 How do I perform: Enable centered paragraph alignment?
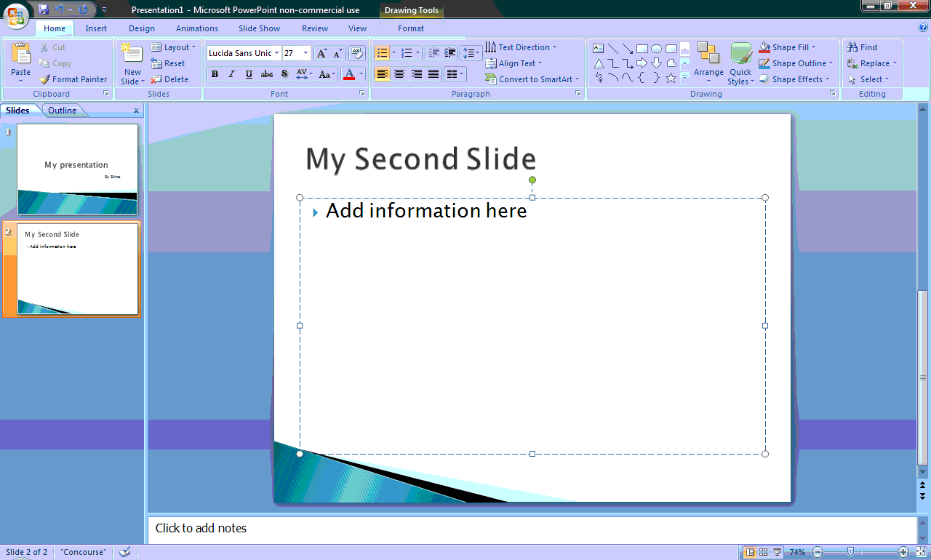399,73
